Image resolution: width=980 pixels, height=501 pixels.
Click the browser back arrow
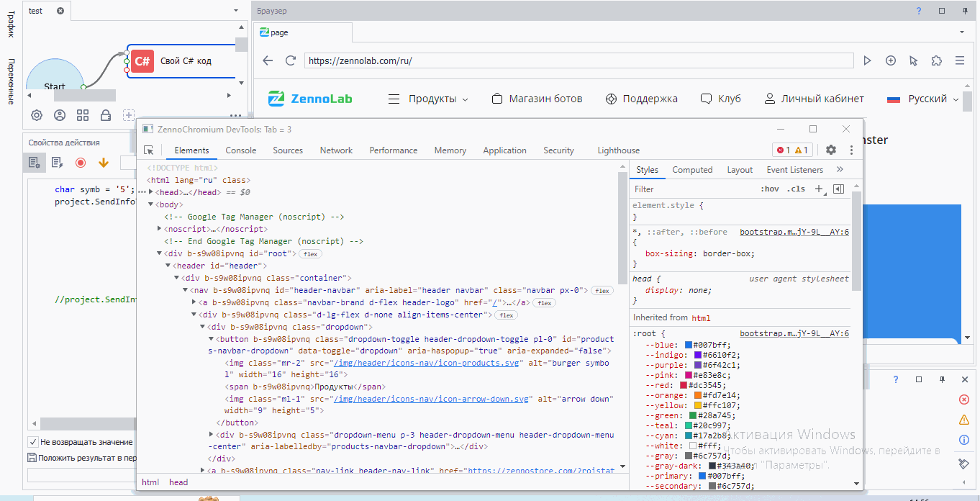point(268,60)
